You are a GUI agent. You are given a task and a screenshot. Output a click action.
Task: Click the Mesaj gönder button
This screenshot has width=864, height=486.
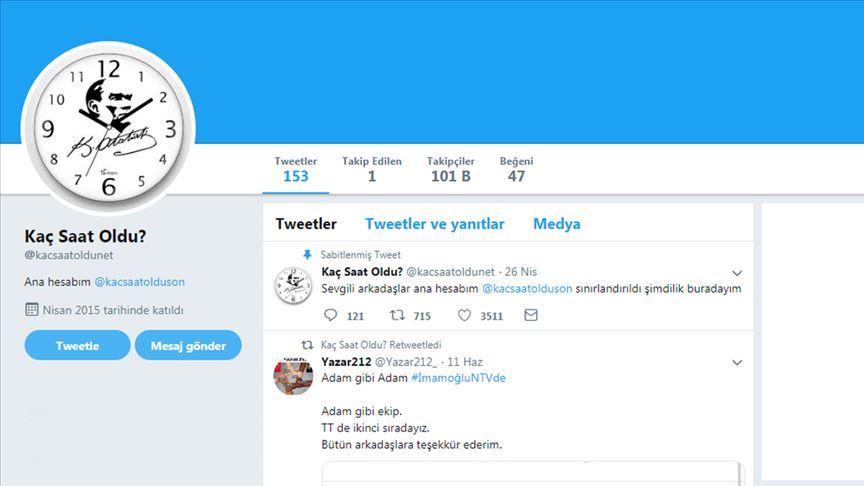pos(188,345)
